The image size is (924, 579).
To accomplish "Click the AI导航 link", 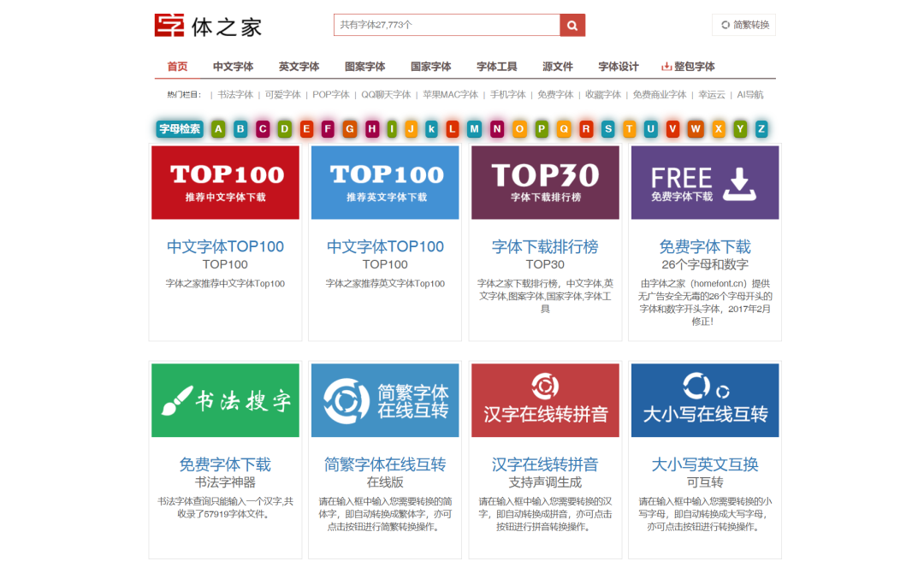I will (x=750, y=95).
